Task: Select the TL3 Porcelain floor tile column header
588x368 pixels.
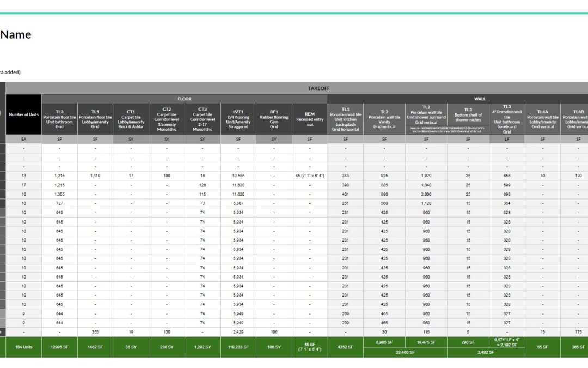Action: [x=59, y=117]
